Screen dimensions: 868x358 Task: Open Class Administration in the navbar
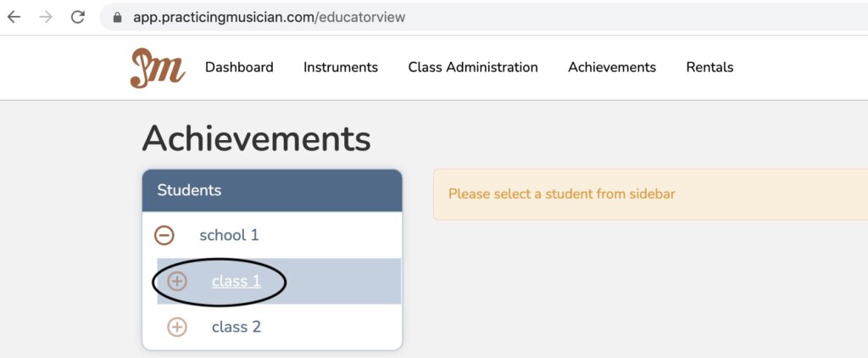[x=473, y=67]
